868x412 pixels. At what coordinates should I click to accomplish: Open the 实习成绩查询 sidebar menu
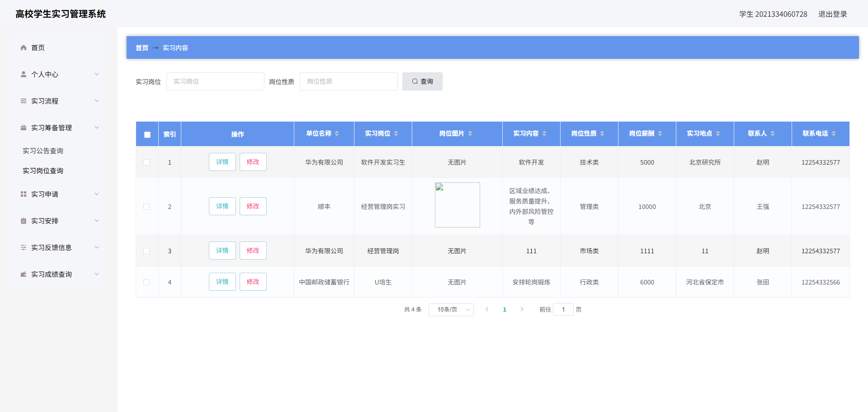tap(59, 274)
